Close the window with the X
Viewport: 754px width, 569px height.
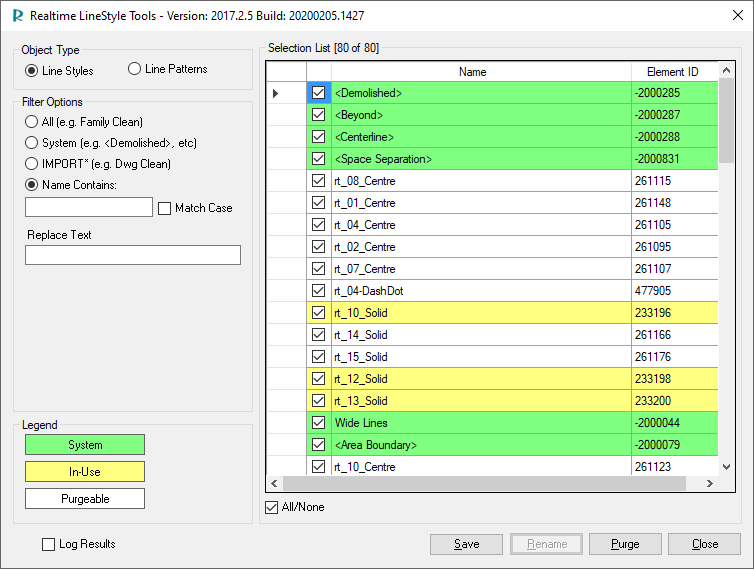tap(738, 15)
